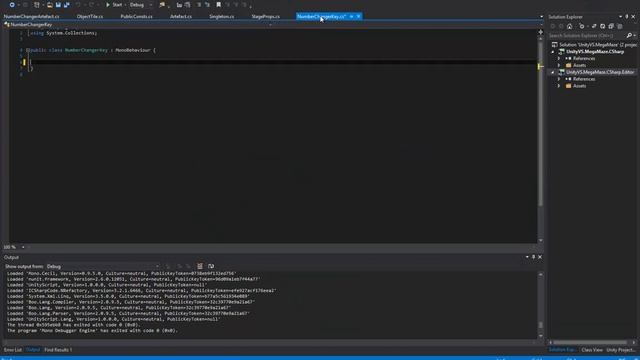Select the UnityVS.MegaMaze.CSharp.Editor project
Image resolution: width=640 pixels, height=360 pixels.
pos(600,72)
